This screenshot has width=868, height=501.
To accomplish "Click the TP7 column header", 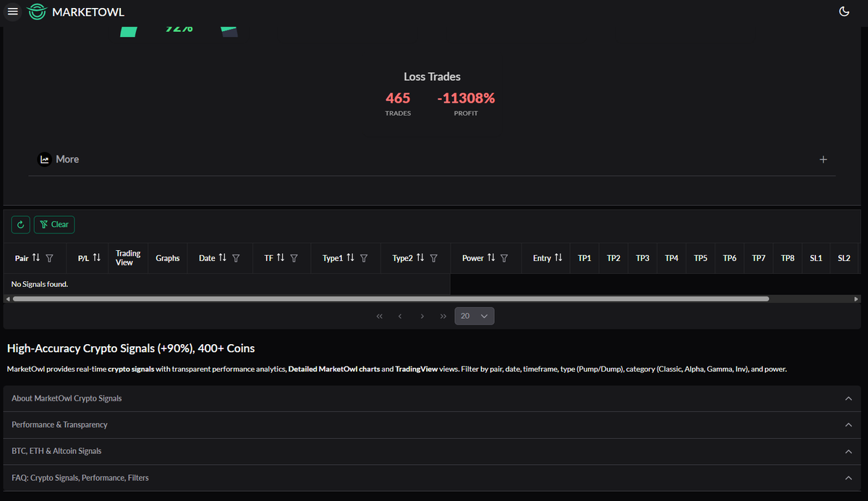I will coord(758,258).
